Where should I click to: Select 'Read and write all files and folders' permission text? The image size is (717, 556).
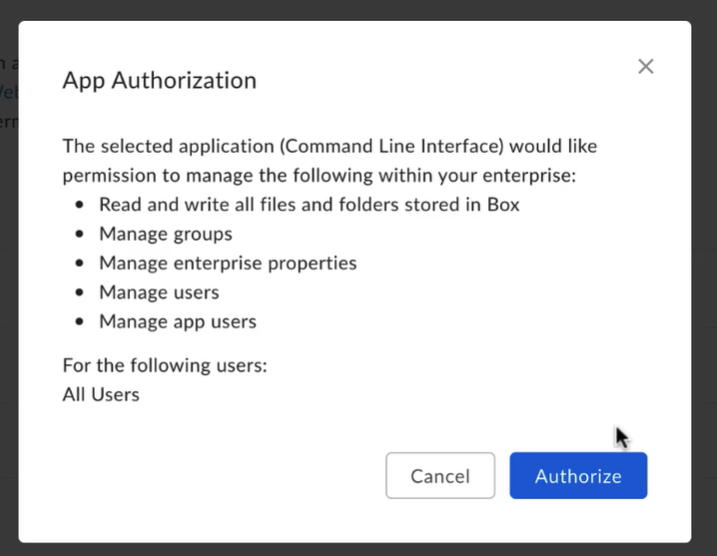309,204
